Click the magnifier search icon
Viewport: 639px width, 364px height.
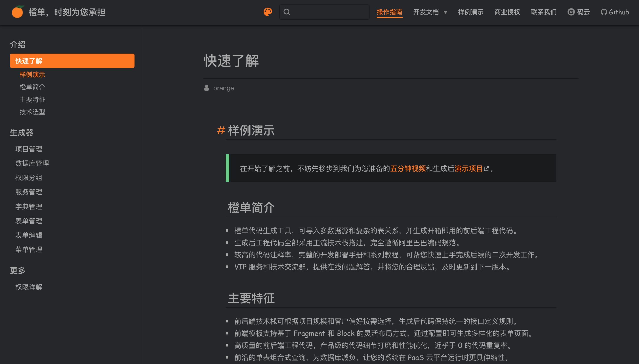pyautogui.click(x=287, y=12)
